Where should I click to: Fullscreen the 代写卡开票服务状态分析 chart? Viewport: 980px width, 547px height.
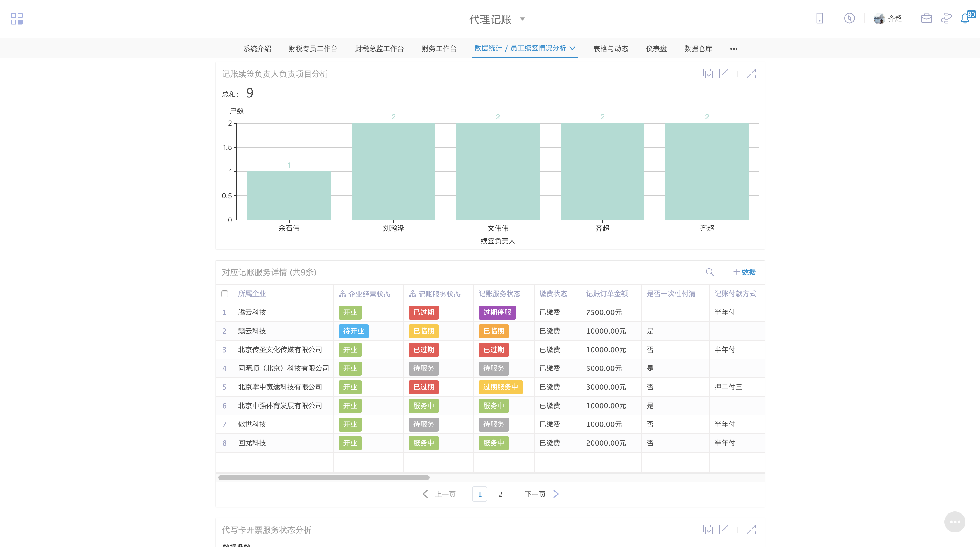pyautogui.click(x=751, y=530)
